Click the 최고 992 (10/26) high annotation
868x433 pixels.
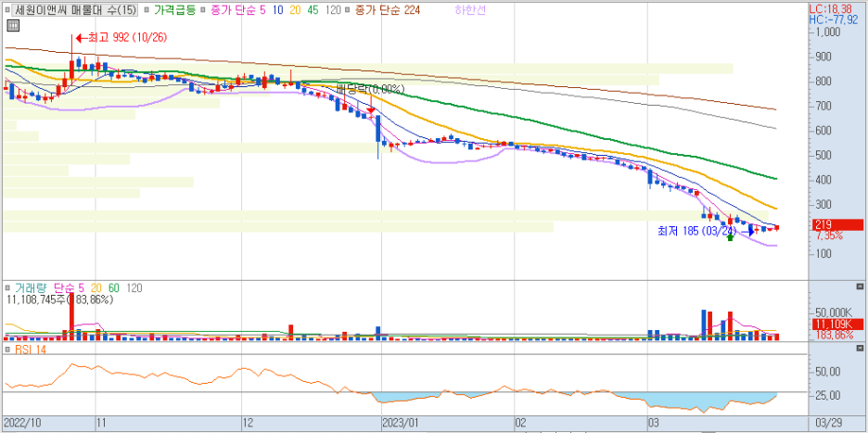coord(127,38)
